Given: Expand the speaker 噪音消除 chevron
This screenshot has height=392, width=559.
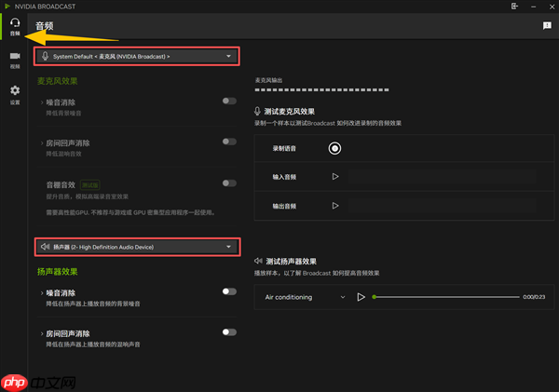Looking at the screenshot, I should (x=39, y=292).
